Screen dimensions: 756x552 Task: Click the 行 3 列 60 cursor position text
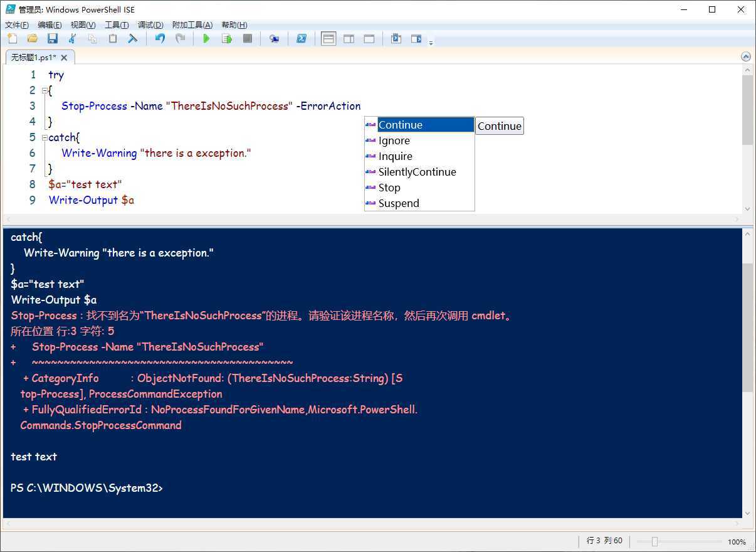pyautogui.click(x=604, y=541)
